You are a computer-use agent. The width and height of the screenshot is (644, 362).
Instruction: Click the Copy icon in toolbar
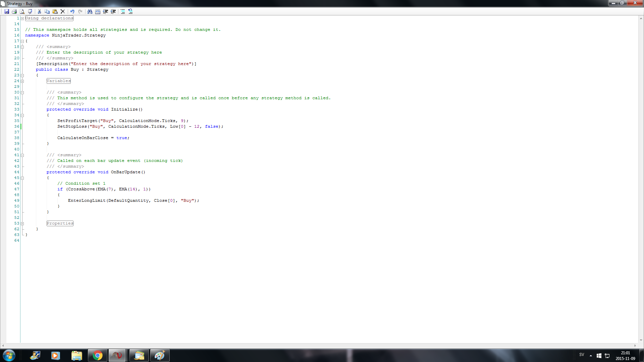click(x=47, y=11)
